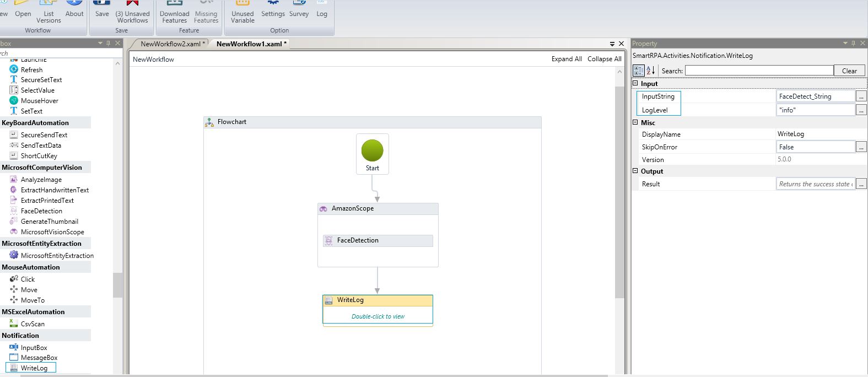Open the workflow tab list dropdown
The height and width of the screenshot is (377, 868).
pos(612,44)
